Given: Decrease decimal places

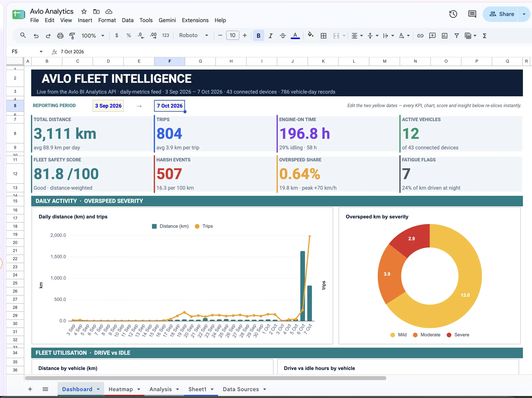Looking at the screenshot, I should tap(141, 36).
